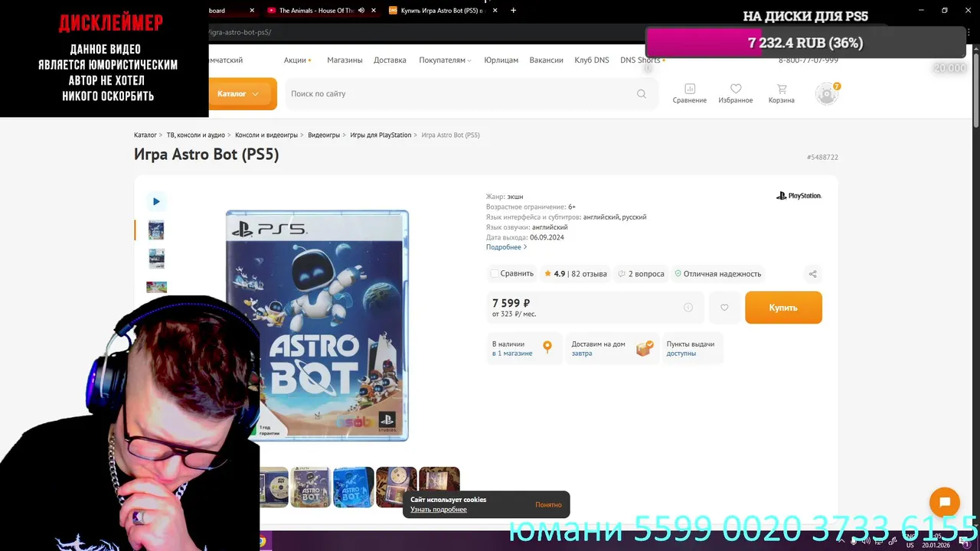
Task: Click the speaker icon on YouTube tab
Action: [x=361, y=11]
